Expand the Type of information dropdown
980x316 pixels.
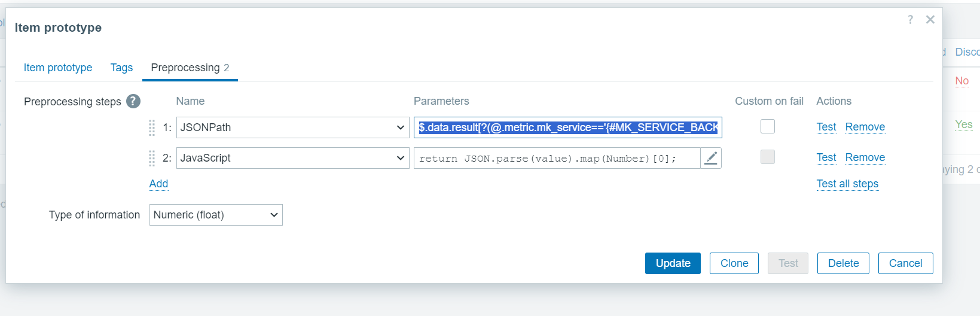(215, 215)
